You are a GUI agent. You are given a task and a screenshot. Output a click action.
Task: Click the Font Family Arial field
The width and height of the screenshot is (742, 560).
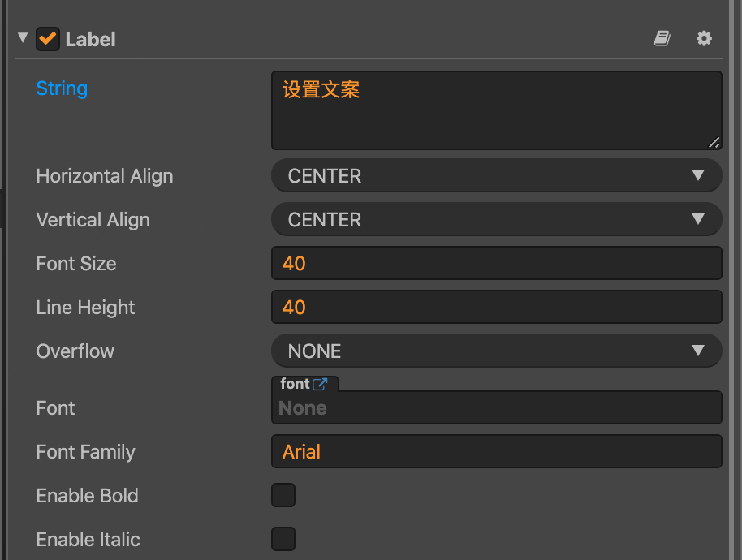pyautogui.click(x=496, y=451)
